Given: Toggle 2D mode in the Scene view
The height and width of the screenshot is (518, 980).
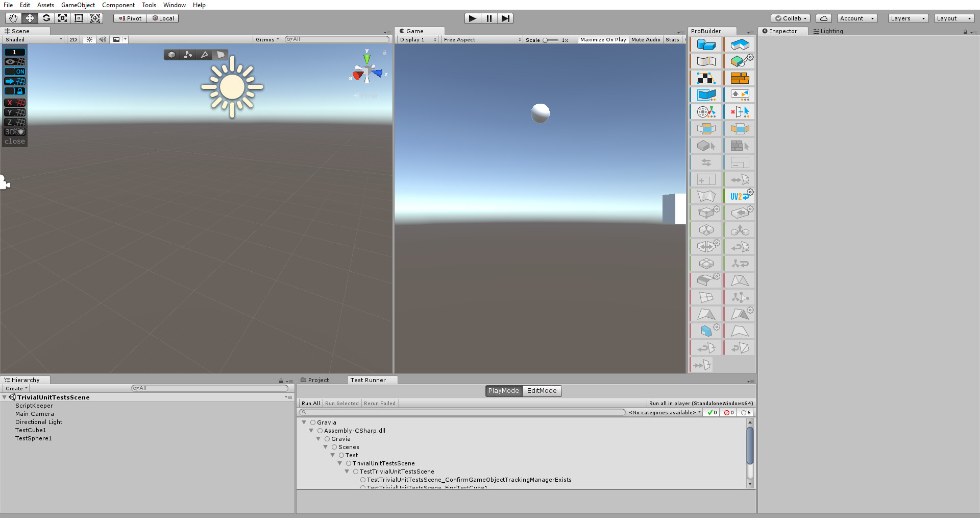Looking at the screenshot, I should tap(73, 39).
